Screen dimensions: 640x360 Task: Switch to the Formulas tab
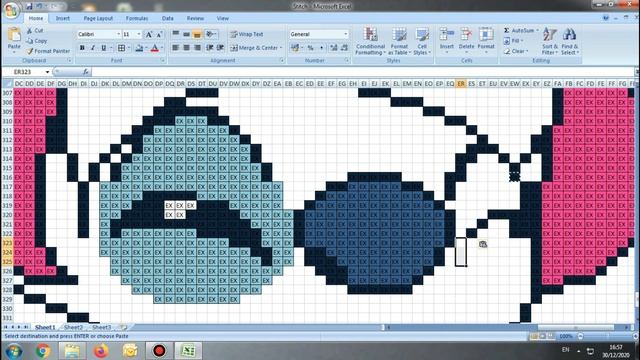(137, 18)
